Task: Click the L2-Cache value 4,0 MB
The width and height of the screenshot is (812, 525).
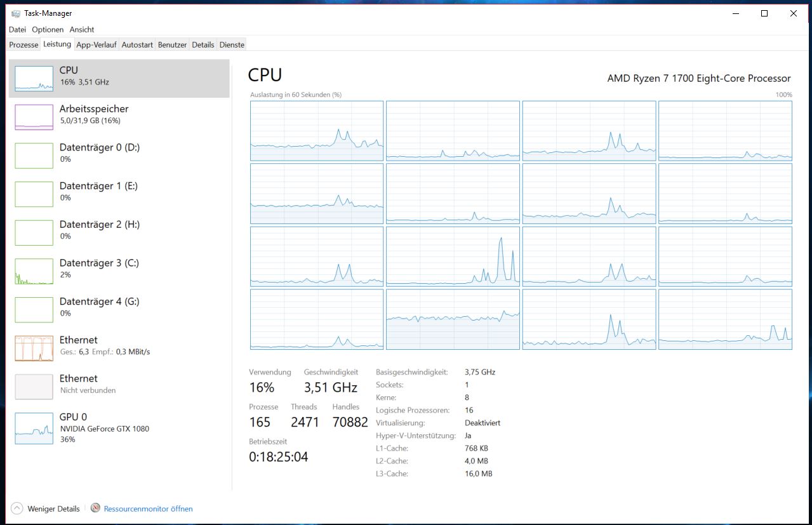Action: 476,461
